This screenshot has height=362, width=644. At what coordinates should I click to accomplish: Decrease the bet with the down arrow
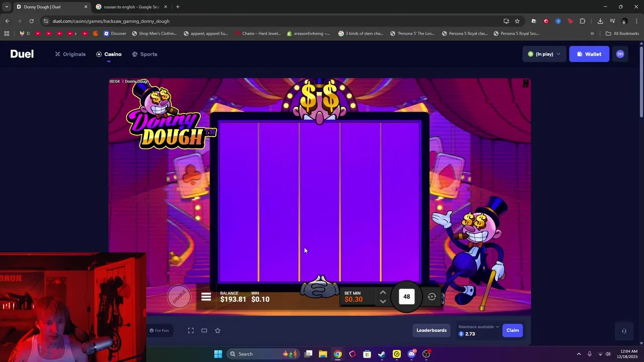(383, 302)
